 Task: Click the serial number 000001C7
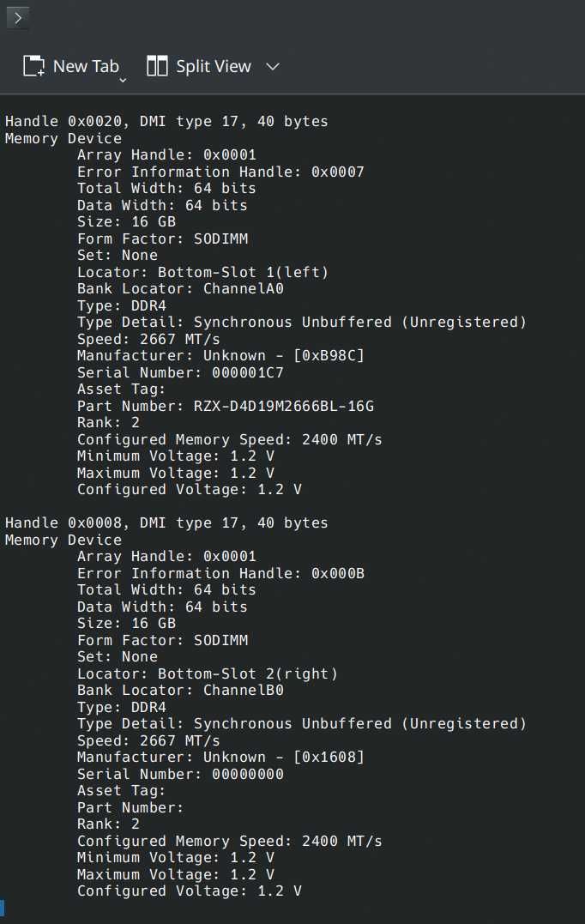click(248, 372)
